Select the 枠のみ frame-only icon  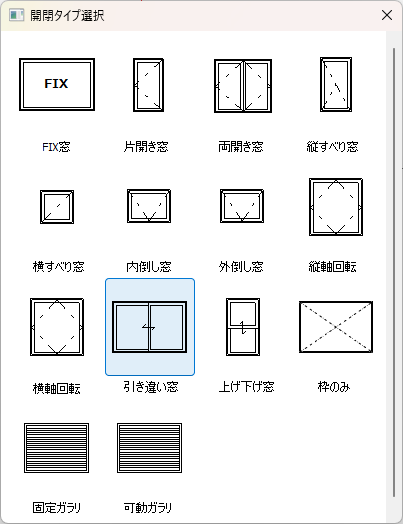click(336, 327)
